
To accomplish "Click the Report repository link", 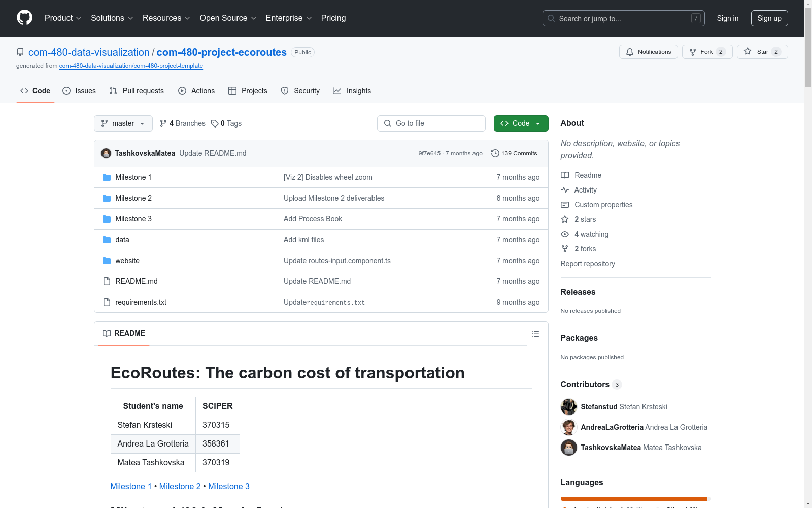I will 588,264.
